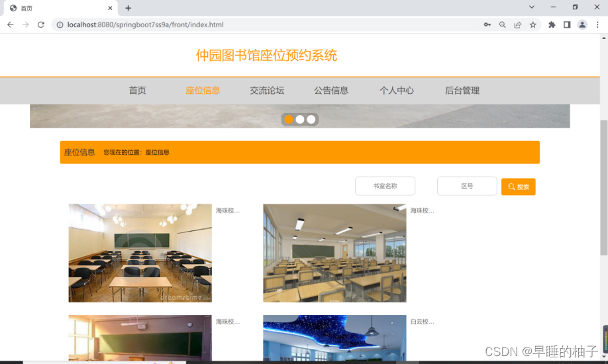View site information icon in address bar
The image size is (608, 364).
tap(60, 24)
